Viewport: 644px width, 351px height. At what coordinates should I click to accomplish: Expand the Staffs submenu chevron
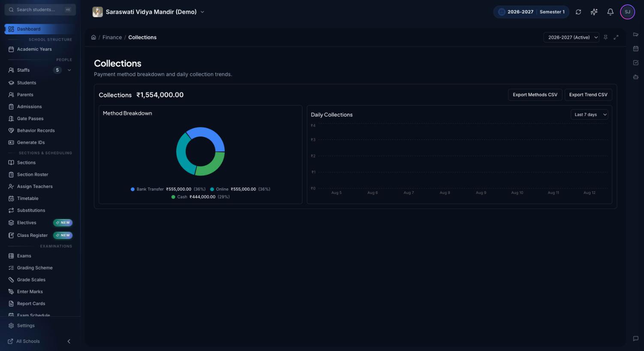69,70
